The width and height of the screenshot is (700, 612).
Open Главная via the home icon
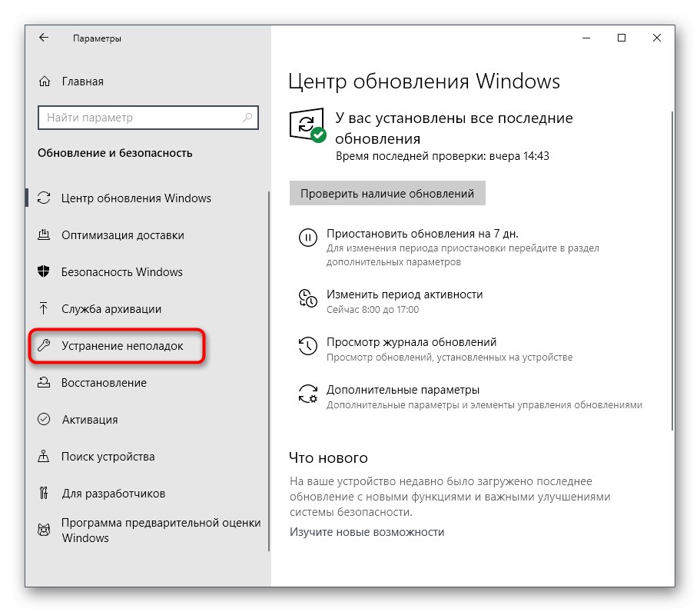click(x=45, y=81)
